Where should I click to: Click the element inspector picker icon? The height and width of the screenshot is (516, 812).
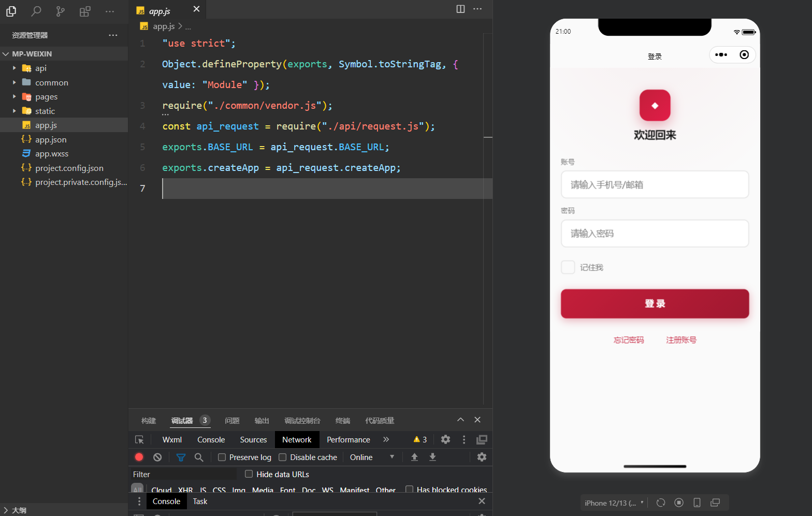(x=139, y=439)
